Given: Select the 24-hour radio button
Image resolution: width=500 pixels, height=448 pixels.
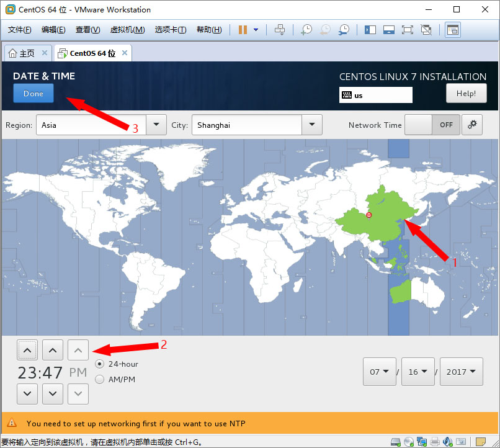Looking at the screenshot, I should coord(100,364).
